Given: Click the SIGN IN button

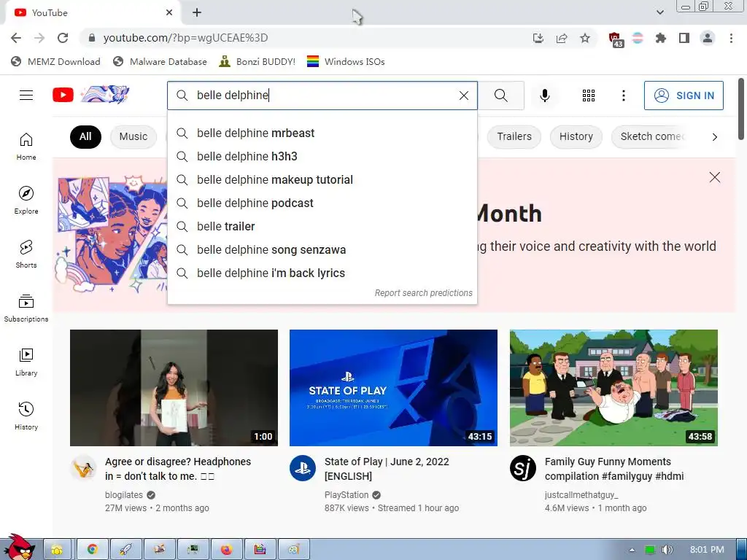Looking at the screenshot, I should tap(684, 96).
